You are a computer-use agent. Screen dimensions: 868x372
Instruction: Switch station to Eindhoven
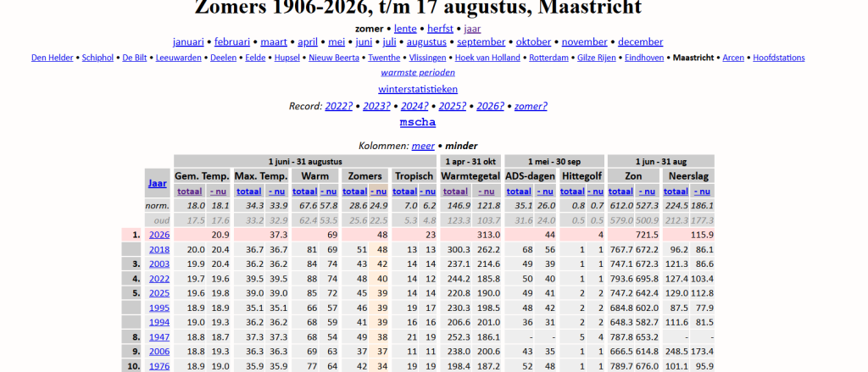coord(644,58)
